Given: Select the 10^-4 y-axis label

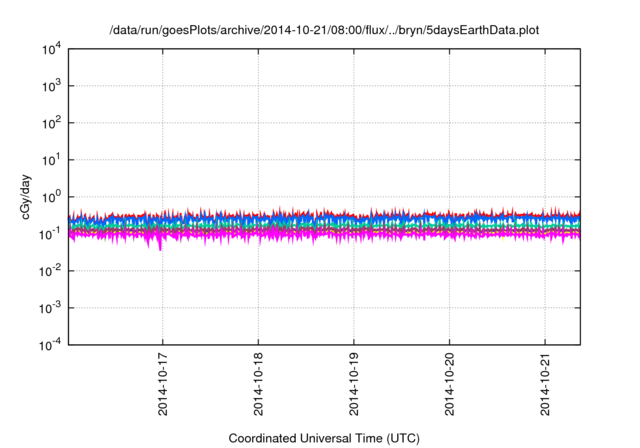Looking at the screenshot, I should pyautogui.click(x=51, y=346).
